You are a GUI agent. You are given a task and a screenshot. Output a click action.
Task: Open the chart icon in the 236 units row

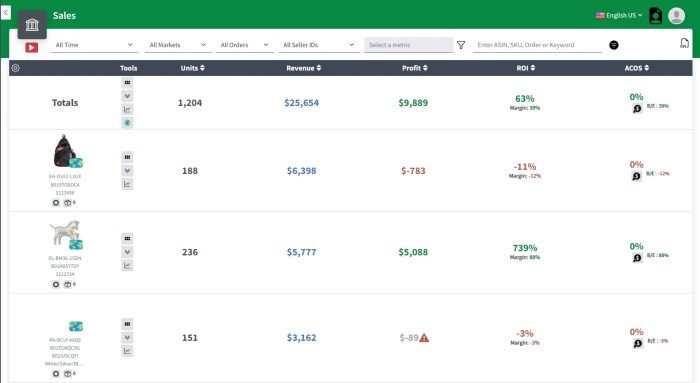pos(127,266)
